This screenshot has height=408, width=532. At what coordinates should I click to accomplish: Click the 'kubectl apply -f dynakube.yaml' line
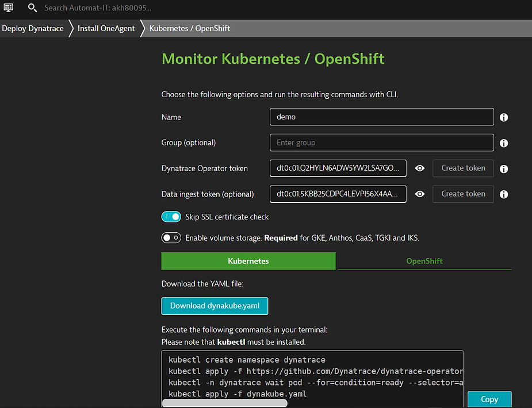pos(238,394)
